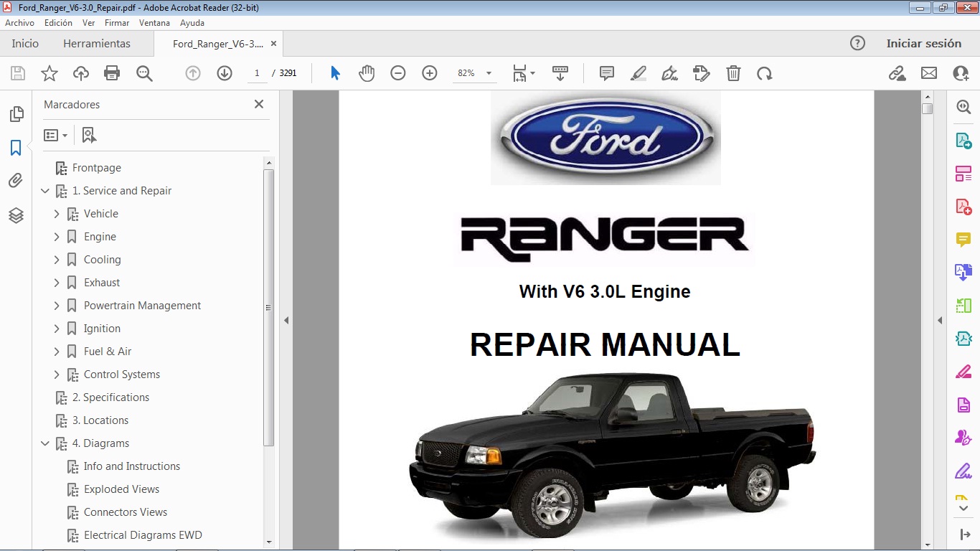Open the Archivo menu

[19, 22]
